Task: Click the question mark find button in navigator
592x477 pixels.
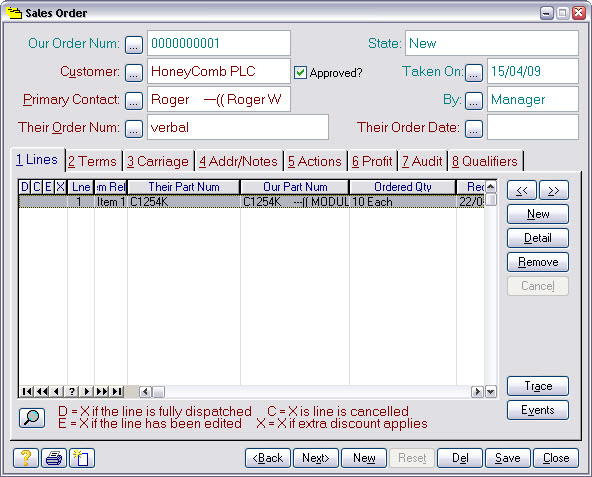Action: [71, 392]
